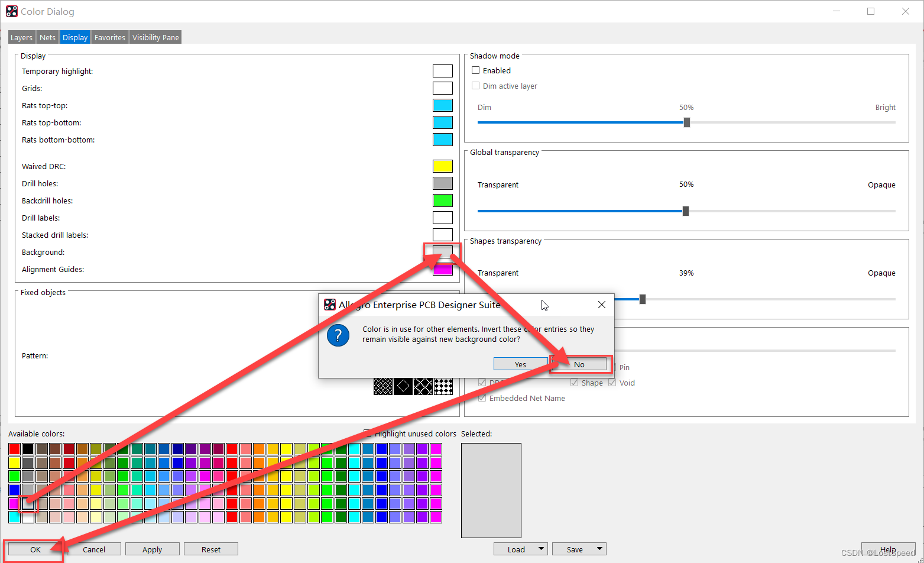
Task: Toggle the Embedded Net Name checkbox
Action: [x=482, y=398]
